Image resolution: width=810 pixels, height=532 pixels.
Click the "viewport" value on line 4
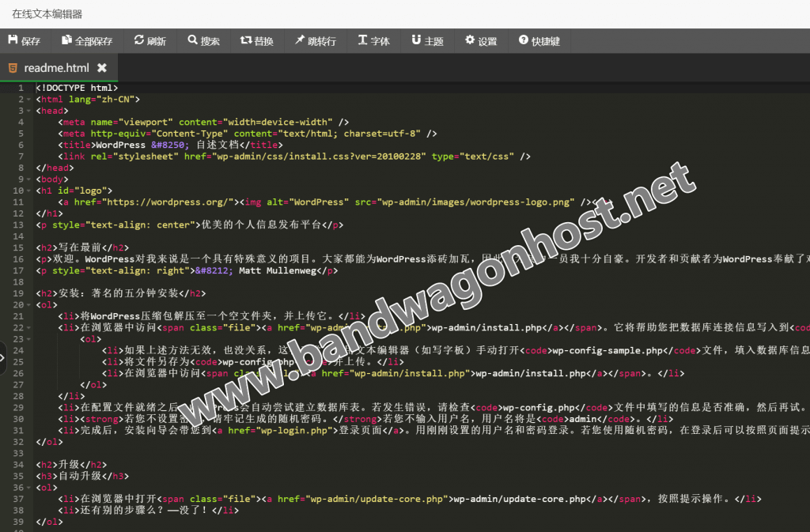pyautogui.click(x=146, y=123)
